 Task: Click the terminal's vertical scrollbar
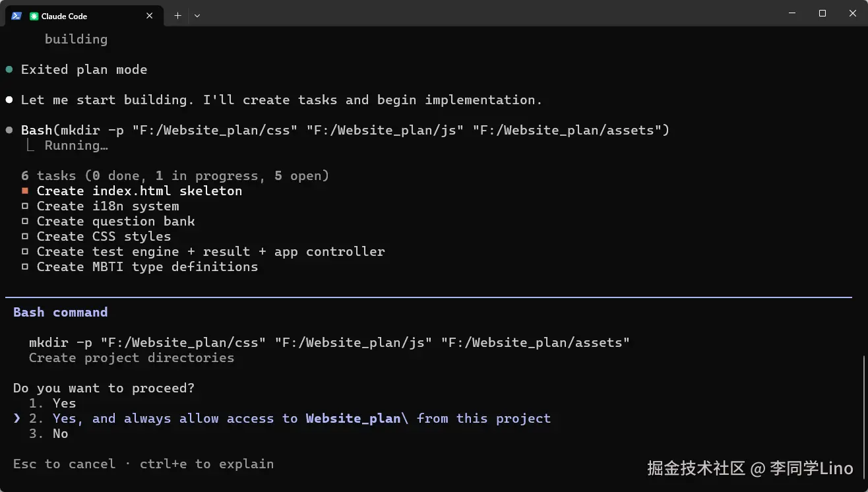point(863,409)
